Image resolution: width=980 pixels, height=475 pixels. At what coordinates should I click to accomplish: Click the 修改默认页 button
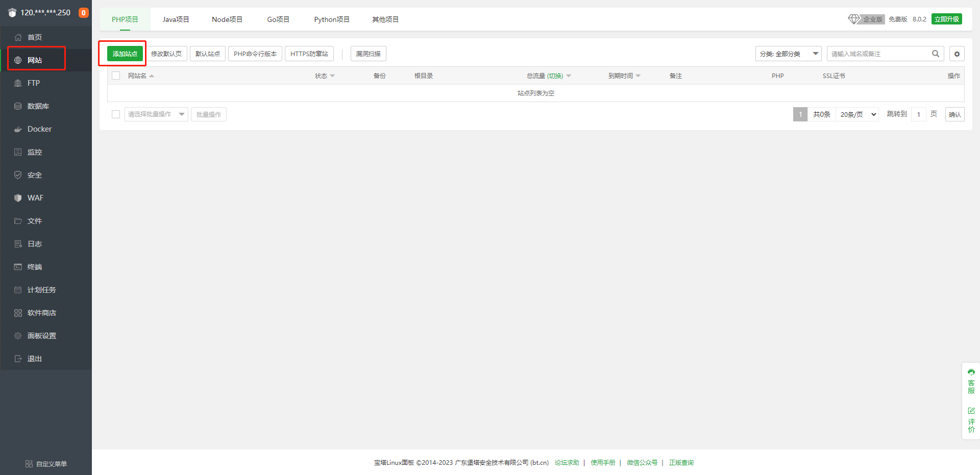pos(166,54)
